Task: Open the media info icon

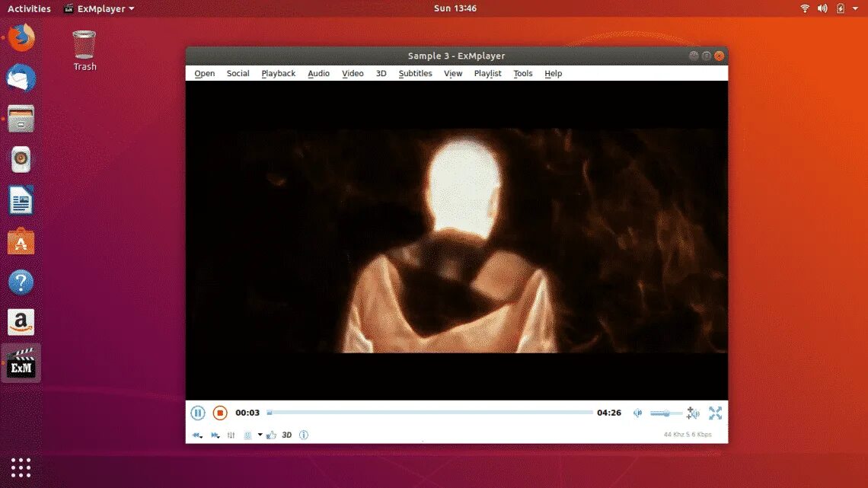Action: click(304, 435)
